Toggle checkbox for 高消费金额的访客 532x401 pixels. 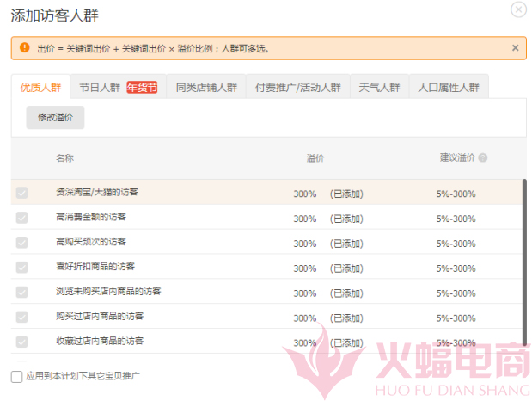tap(21, 218)
